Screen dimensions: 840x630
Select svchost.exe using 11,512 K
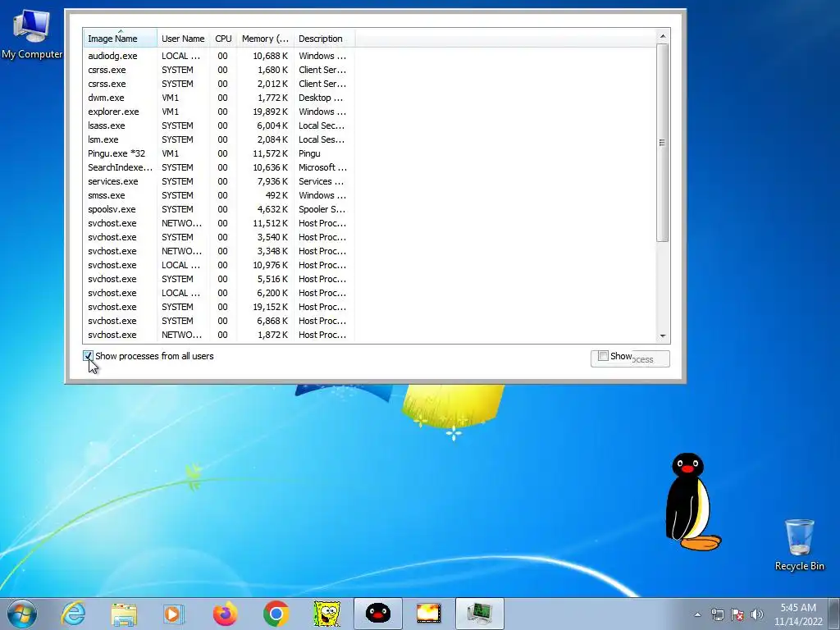pos(218,223)
